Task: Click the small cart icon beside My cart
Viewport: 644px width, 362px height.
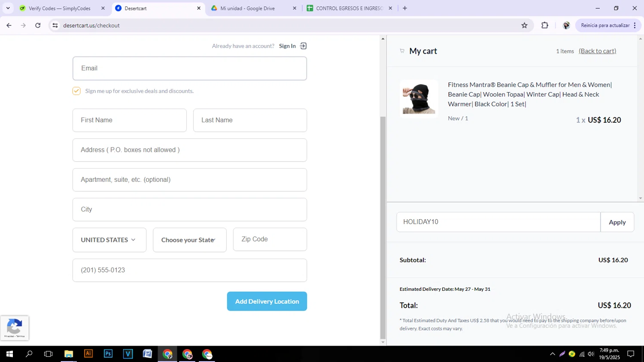Action: (x=402, y=51)
